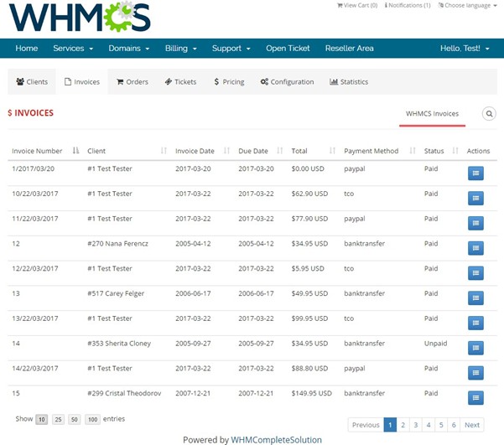
Task: Click the WHMCS logo
Action: point(80,18)
